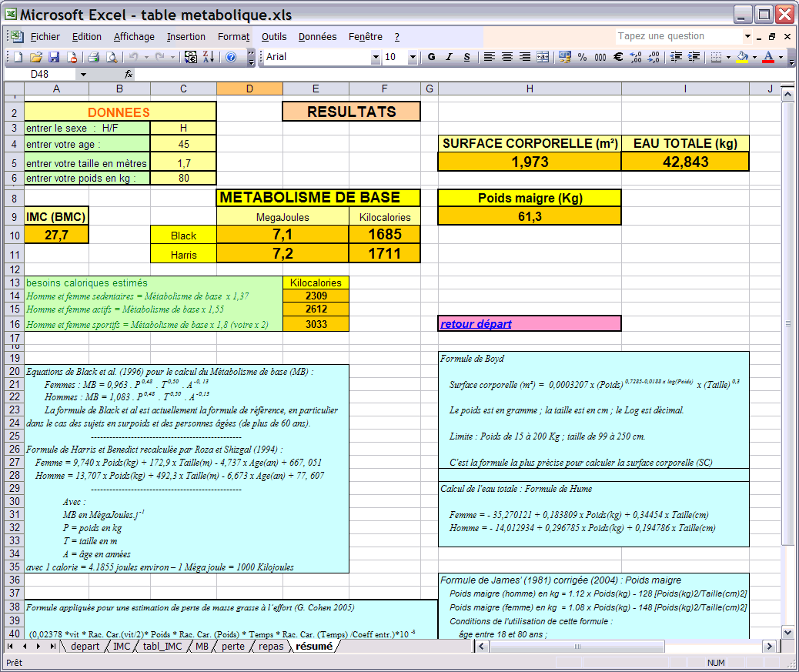Image resolution: width=799 pixels, height=672 pixels.
Task: Decrease the cell indent
Action: [676, 57]
